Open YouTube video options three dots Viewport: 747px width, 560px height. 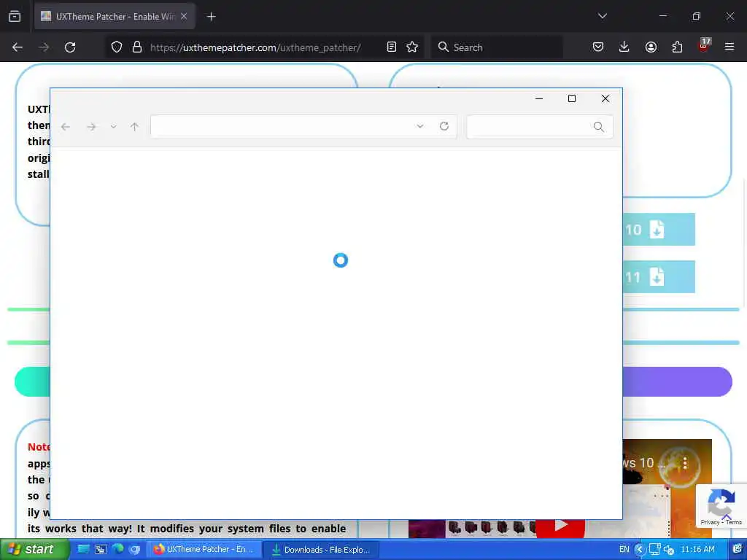tap(684, 463)
